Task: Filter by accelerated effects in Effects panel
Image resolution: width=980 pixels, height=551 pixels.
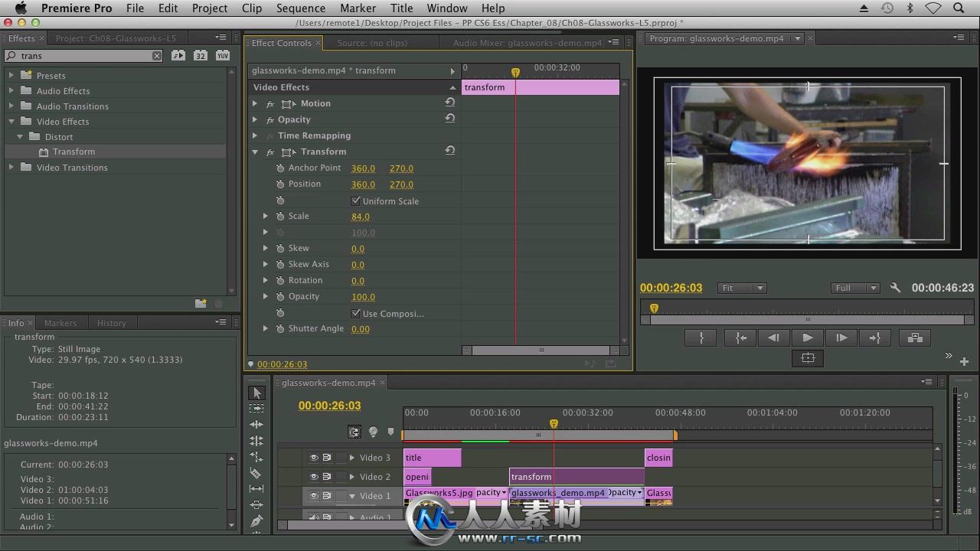Action: 178,55
